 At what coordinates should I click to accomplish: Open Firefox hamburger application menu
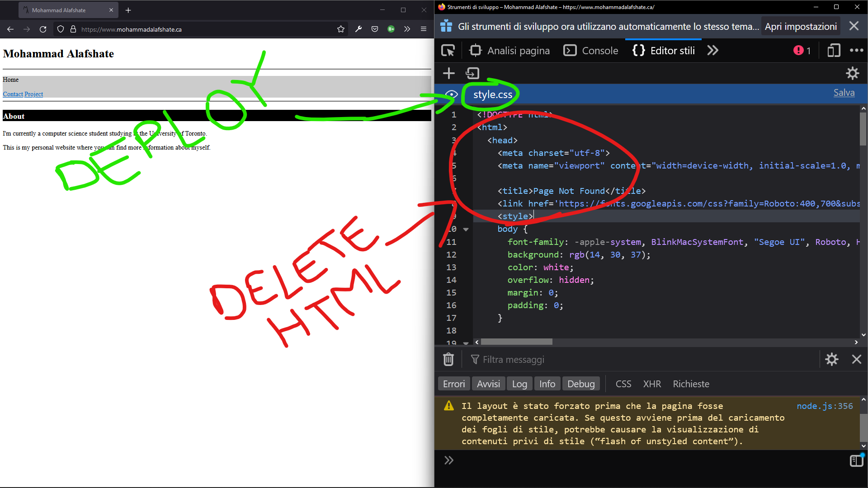pyautogui.click(x=424, y=29)
